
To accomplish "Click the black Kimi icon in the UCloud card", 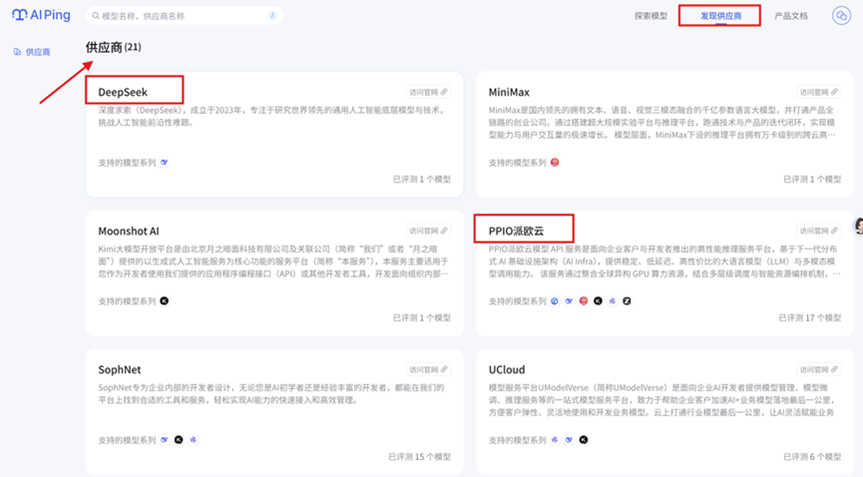I will click(x=583, y=440).
